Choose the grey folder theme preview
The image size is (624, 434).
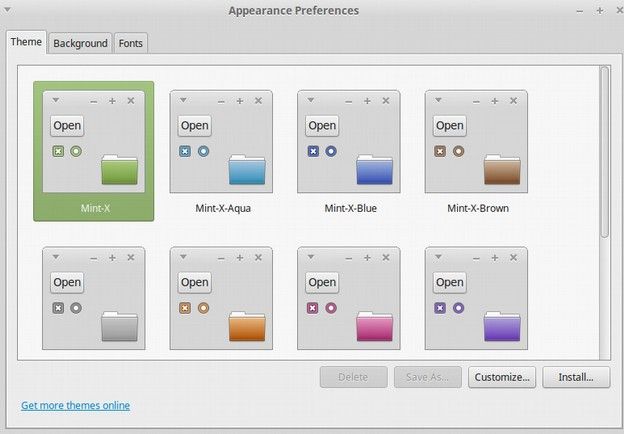coord(94,298)
